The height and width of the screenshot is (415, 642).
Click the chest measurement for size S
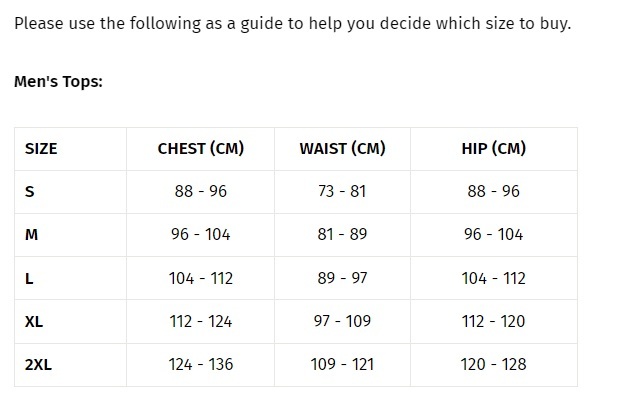coord(201,192)
